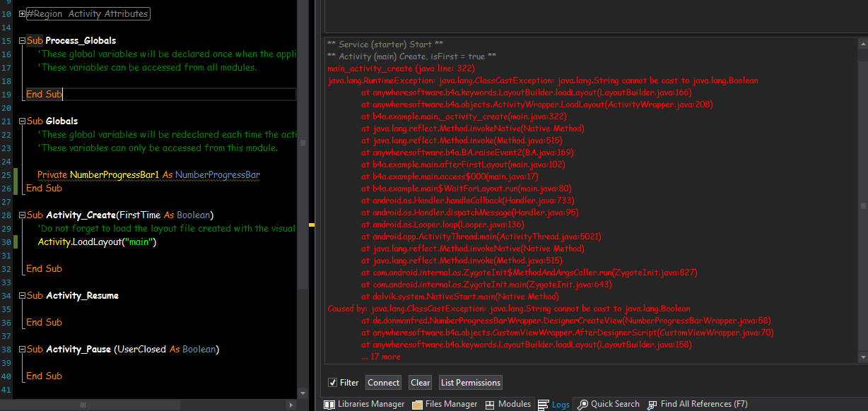Click the "** Activity (main) Create, isFirst = true **" line
This screenshot has width=868, height=411.
tap(411, 56)
